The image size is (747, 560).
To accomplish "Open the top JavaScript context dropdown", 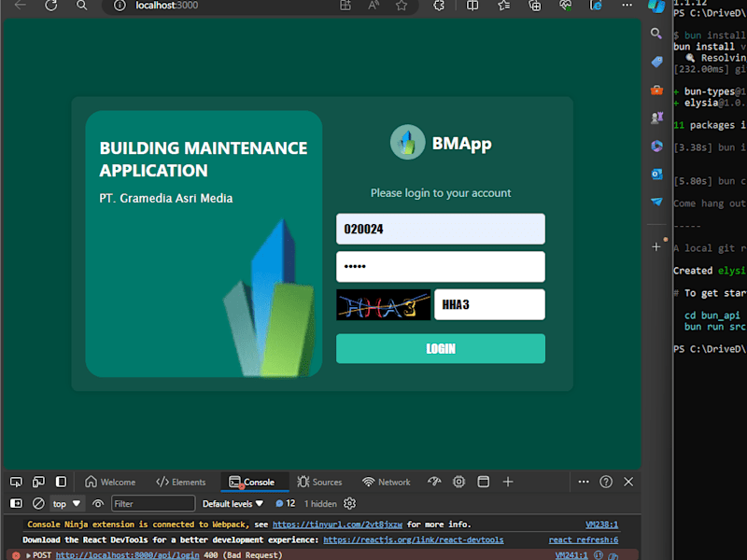I will pos(66,504).
